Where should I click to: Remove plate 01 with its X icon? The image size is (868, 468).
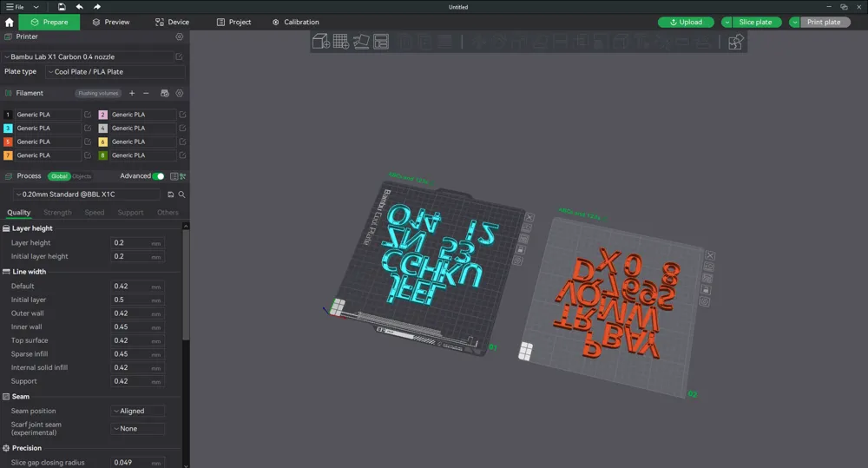tap(529, 218)
